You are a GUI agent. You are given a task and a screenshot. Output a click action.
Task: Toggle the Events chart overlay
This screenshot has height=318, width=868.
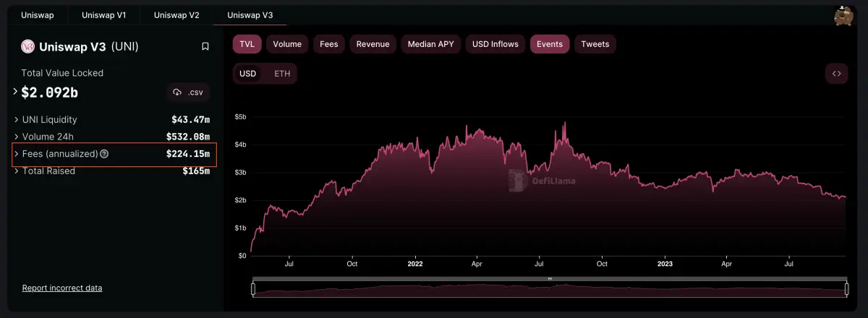click(550, 44)
